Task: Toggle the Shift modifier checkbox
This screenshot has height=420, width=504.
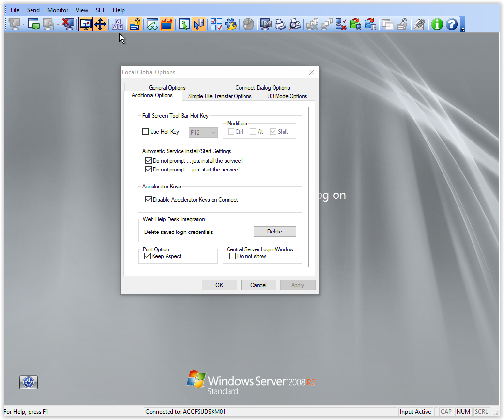Action: [273, 132]
